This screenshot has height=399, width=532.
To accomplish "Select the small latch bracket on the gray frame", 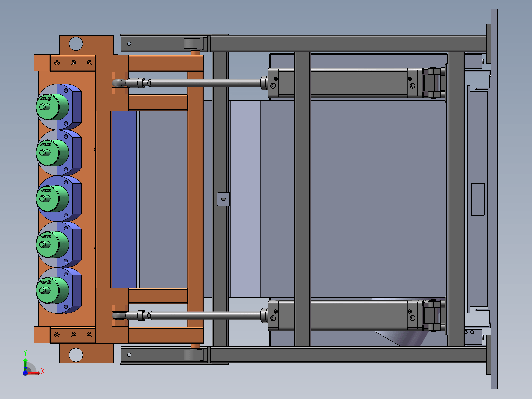I will pyautogui.click(x=223, y=199).
